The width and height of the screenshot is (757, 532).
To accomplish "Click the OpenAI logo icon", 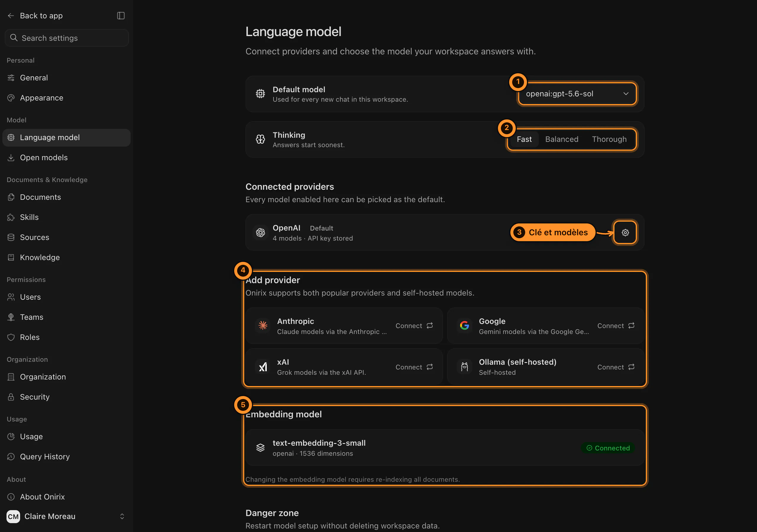I will click(x=260, y=232).
